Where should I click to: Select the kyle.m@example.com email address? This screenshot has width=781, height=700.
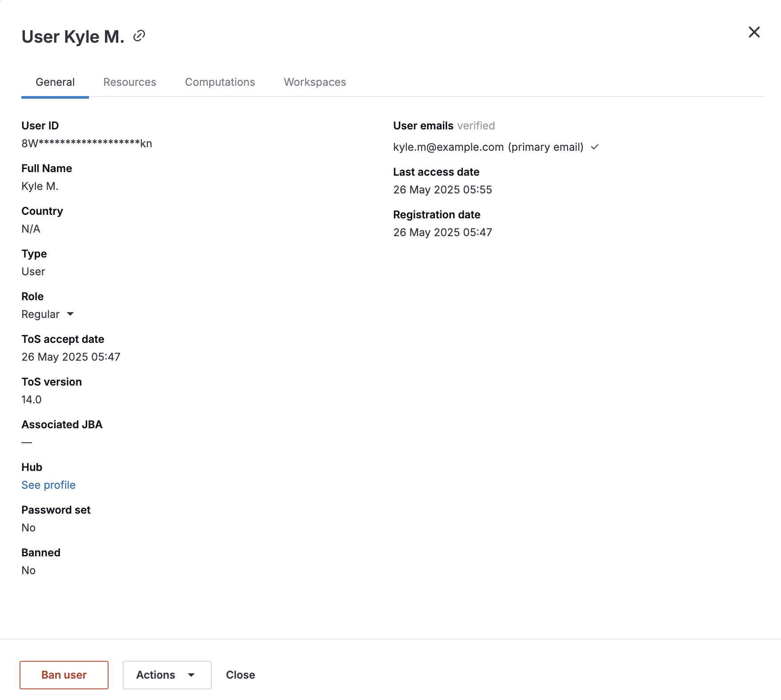coord(448,147)
